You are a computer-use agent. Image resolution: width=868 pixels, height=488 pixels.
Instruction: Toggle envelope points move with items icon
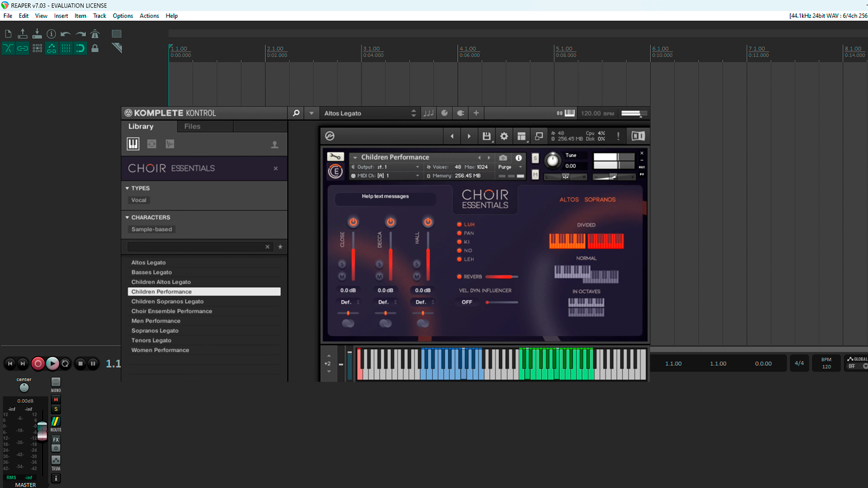(51, 48)
